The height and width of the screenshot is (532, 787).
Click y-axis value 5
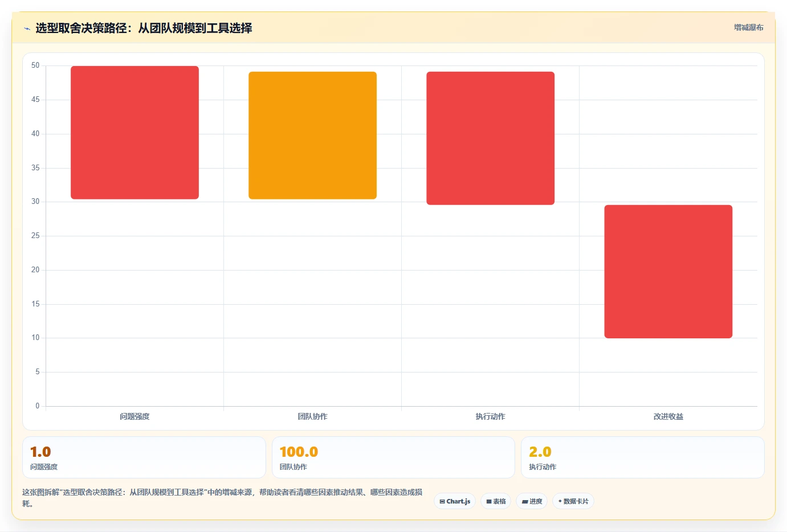38,372
